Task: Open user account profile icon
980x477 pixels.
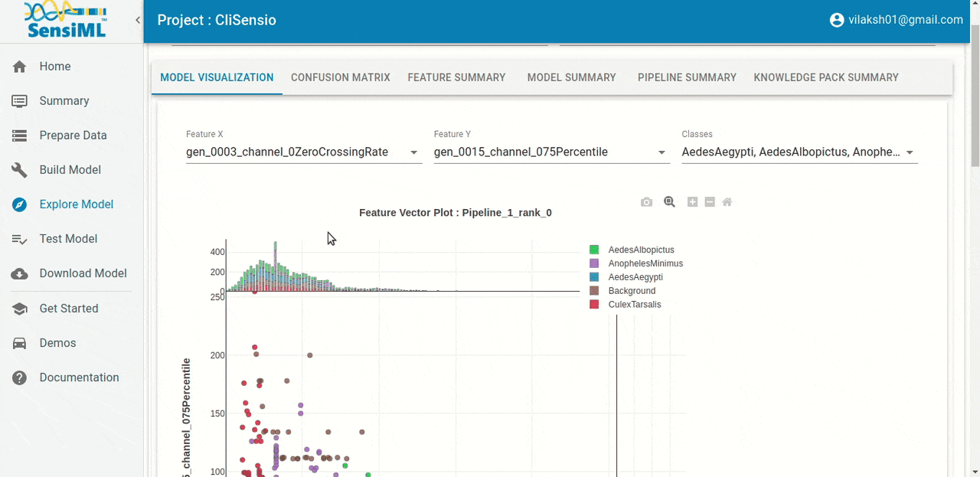Action: (x=837, y=20)
